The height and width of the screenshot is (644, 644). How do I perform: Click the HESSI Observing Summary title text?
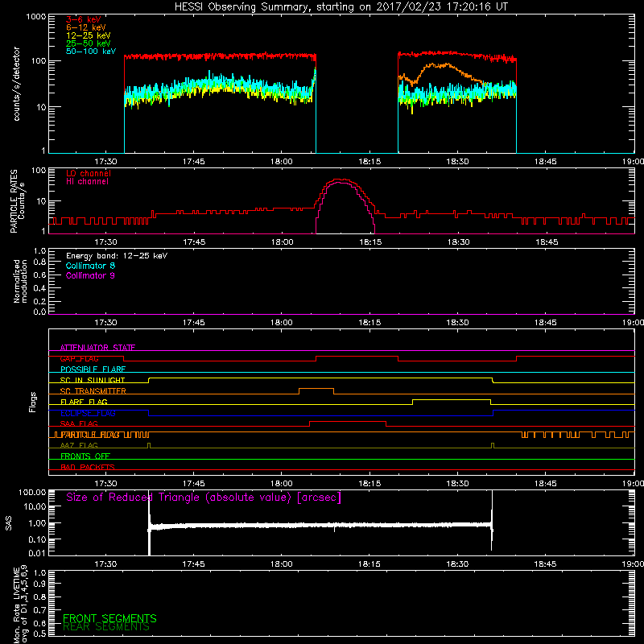[341, 6]
